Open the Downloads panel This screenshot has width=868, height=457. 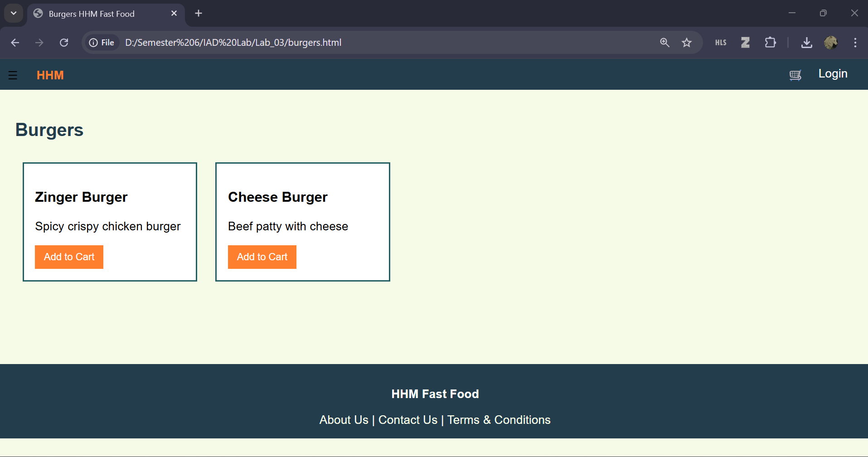tap(807, 43)
